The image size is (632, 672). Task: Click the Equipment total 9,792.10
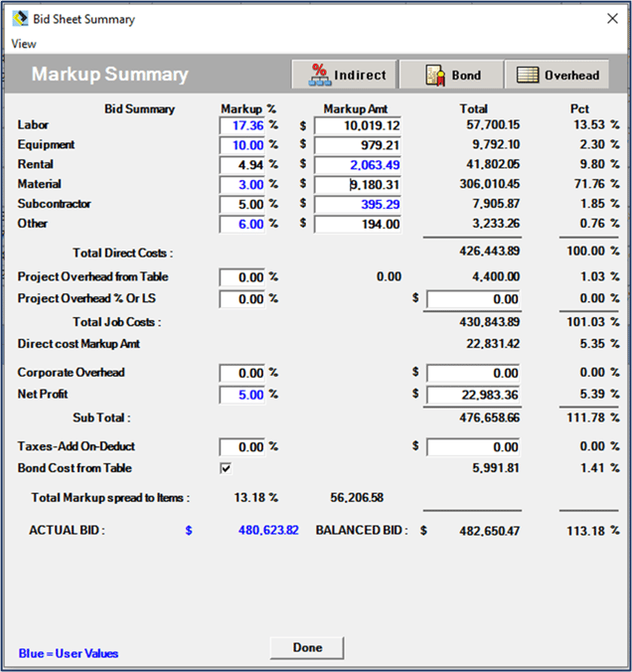pyautogui.click(x=496, y=144)
